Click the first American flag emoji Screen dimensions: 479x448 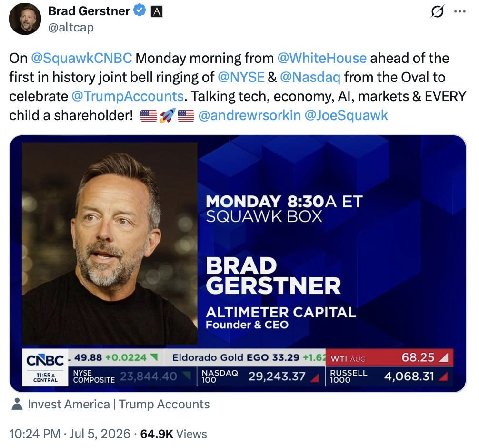[x=149, y=116]
